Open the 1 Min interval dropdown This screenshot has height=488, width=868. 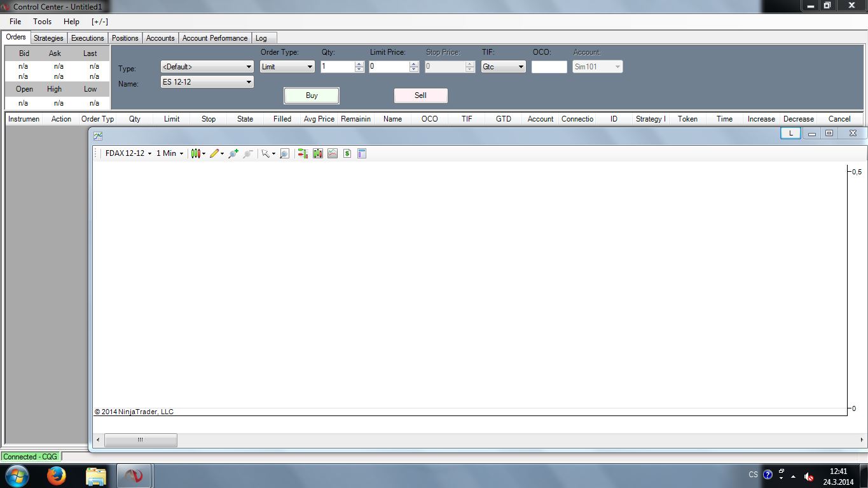(x=170, y=153)
